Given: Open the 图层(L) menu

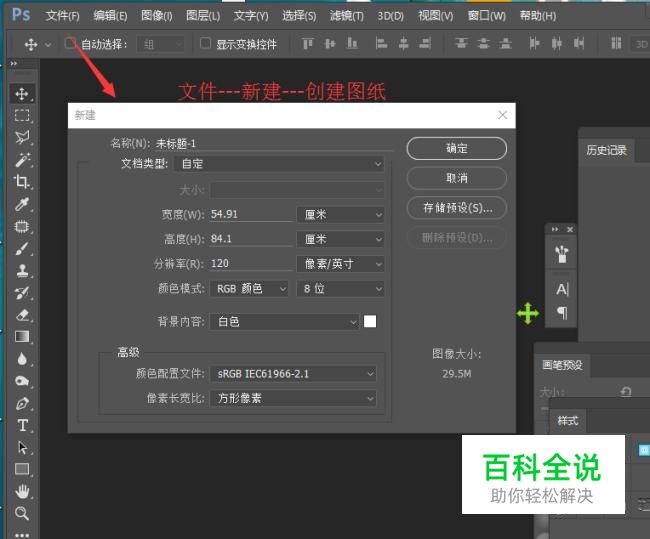Looking at the screenshot, I should (203, 16).
